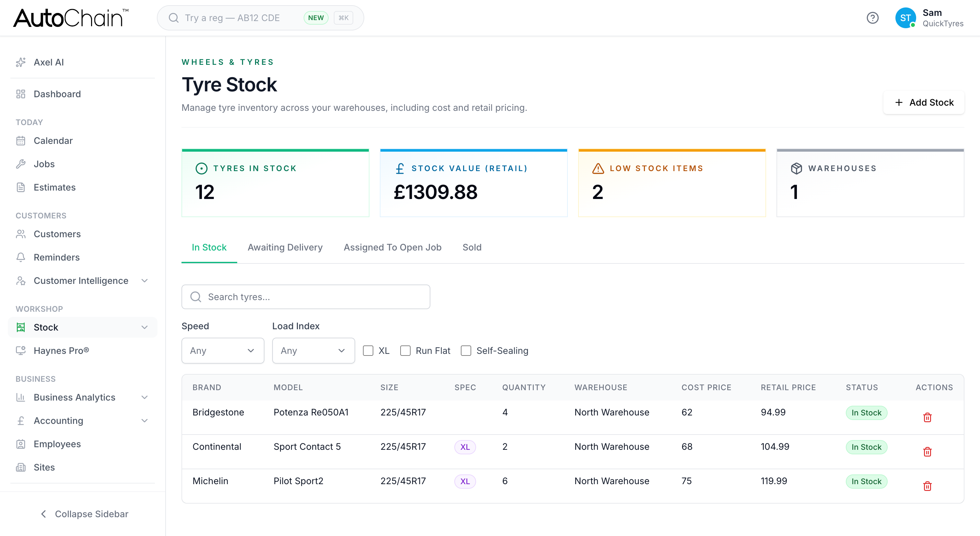Click the 119.99 retail price cell
The width and height of the screenshot is (980, 536).
tap(774, 481)
